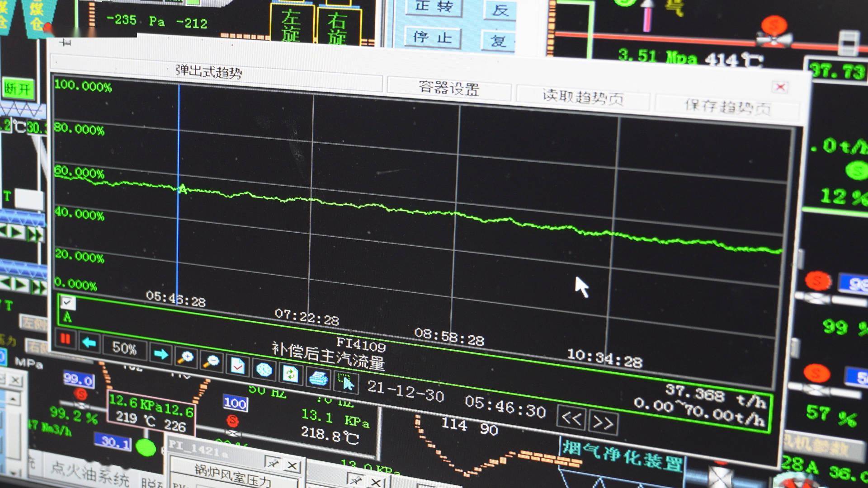868x488 pixels.
Task: Close the popup trend window
Action: pos(780,87)
